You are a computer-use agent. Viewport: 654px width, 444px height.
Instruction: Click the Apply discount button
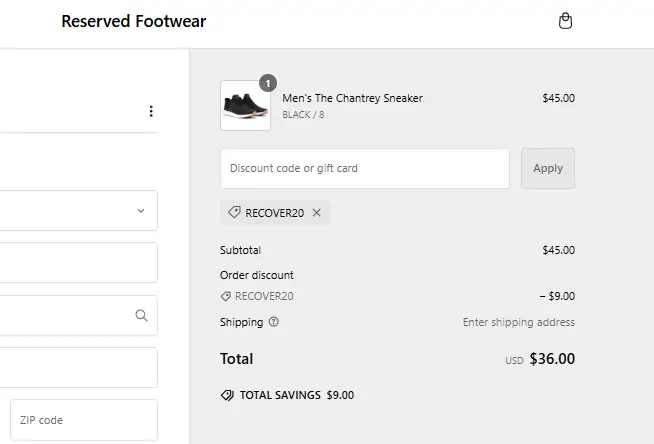[548, 168]
